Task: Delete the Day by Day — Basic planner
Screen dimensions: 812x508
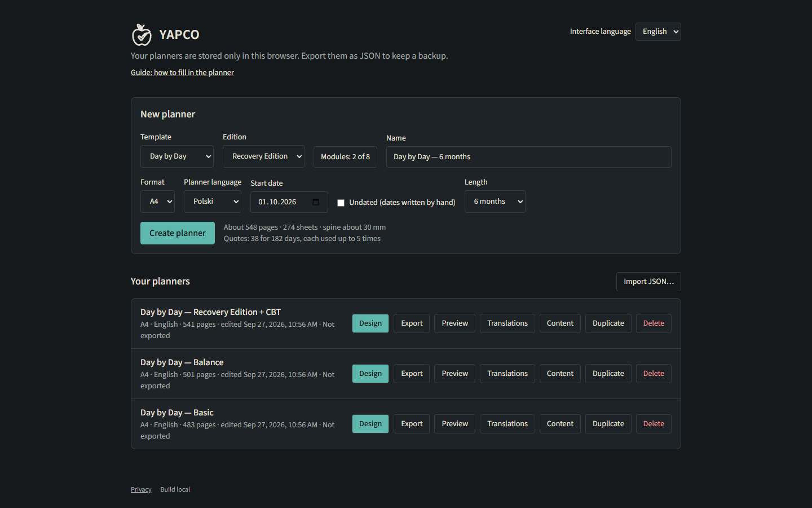Action: [x=654, y=424]
